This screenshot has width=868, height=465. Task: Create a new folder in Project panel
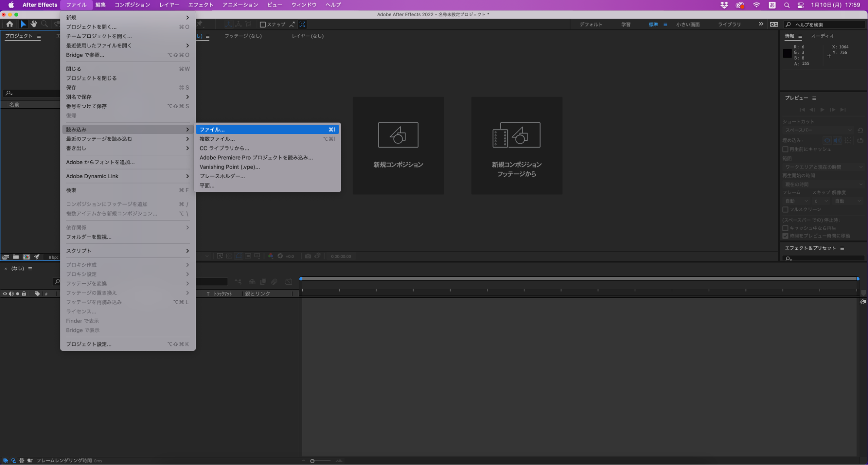point(16,257)
